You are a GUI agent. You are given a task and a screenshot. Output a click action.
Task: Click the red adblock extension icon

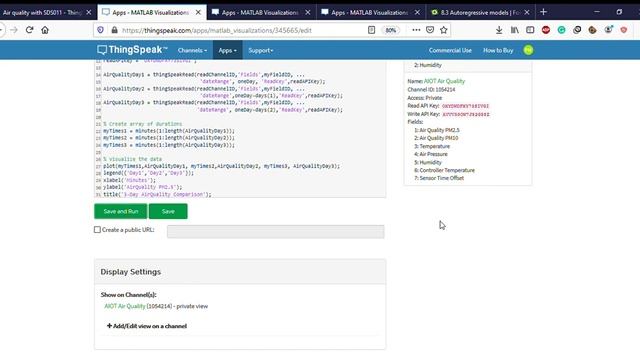pos(546,30)
